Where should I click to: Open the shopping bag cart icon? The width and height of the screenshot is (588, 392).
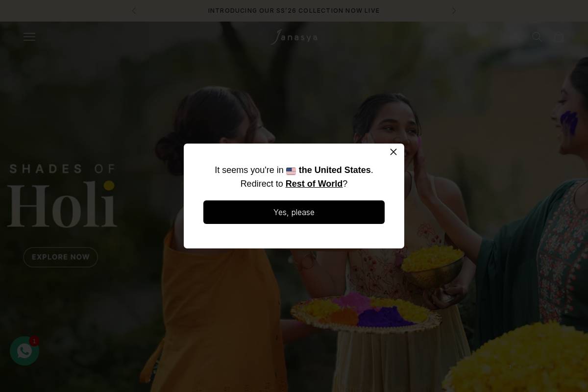tap(559, 37)
